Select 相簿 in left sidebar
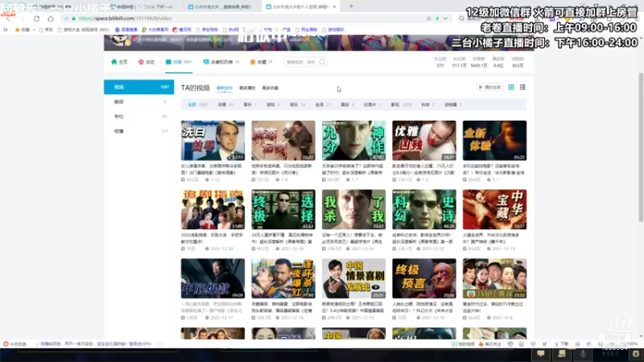The height and width of the screenshot is (362, 644). pos(138,131)
